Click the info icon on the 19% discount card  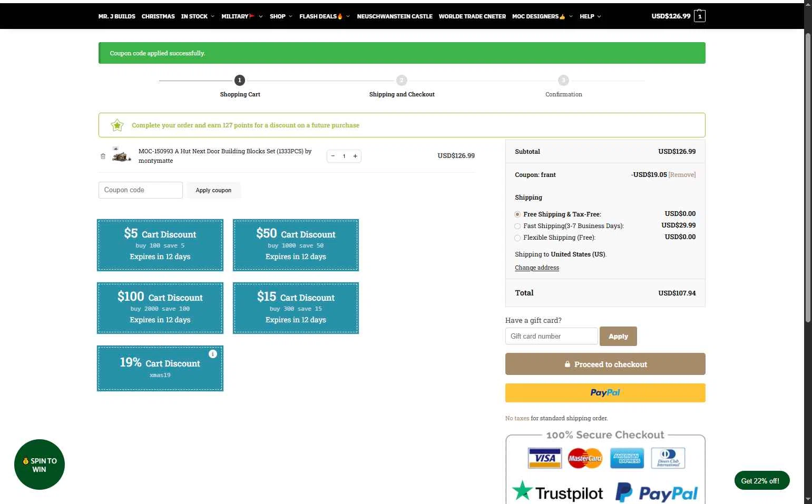click(x=213, y=354)
